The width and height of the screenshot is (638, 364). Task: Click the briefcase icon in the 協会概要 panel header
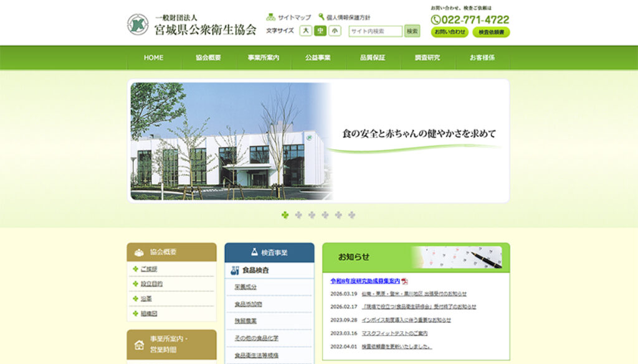[139, 252]
